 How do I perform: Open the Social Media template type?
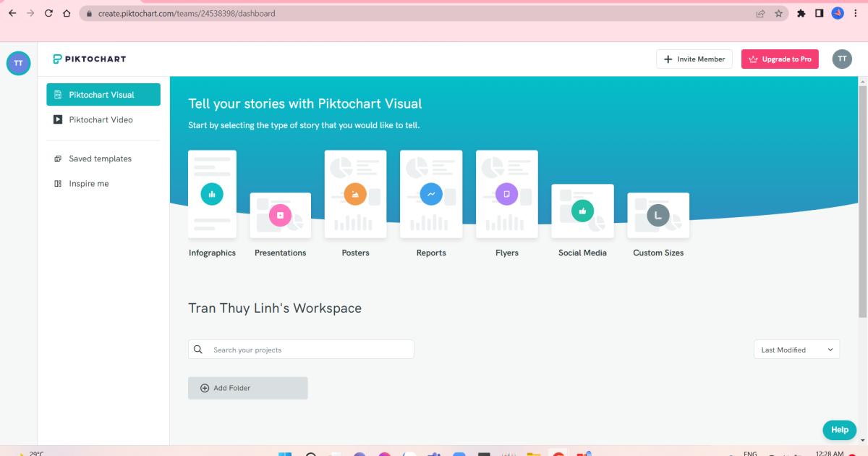582,211
